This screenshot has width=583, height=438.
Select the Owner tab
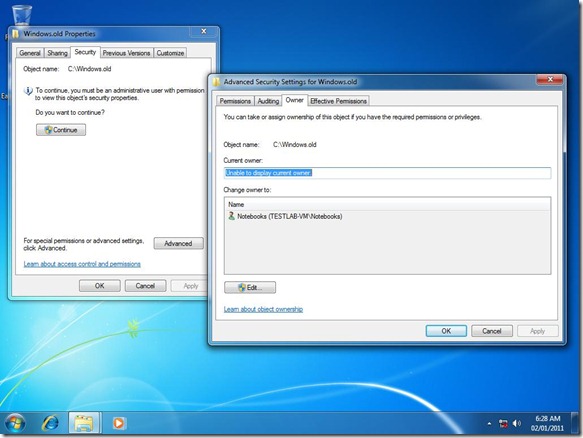click(294, 100)
